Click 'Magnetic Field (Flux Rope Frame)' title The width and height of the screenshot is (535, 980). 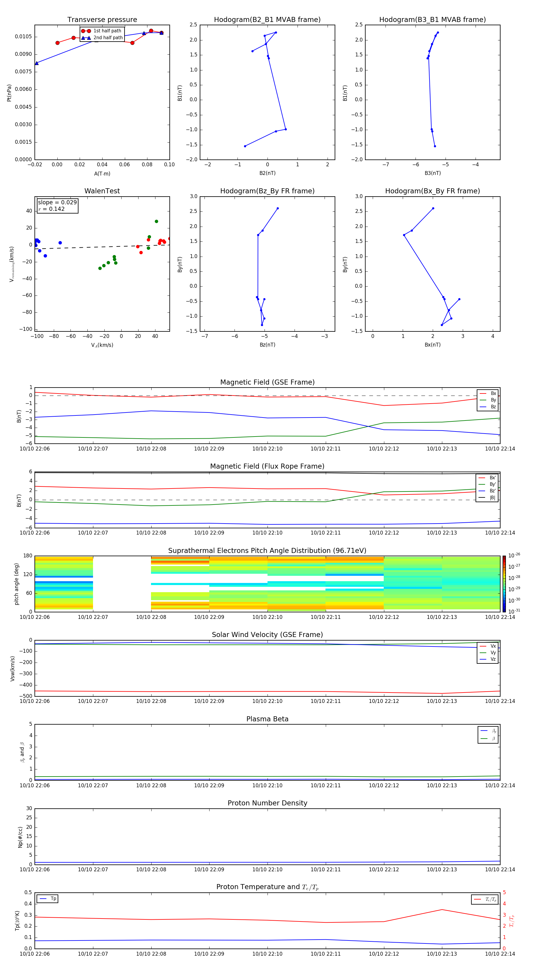click(x=267, y=467)
